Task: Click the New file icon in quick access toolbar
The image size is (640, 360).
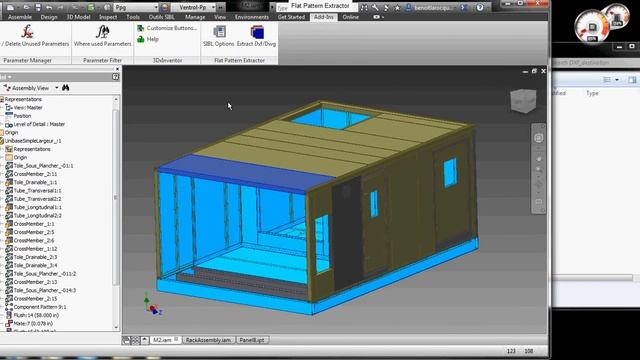Action: [x=11, y=7]
